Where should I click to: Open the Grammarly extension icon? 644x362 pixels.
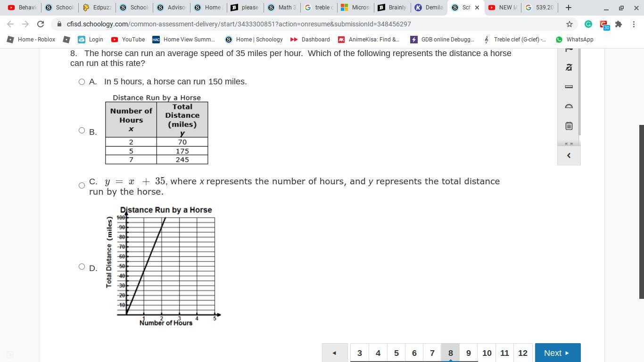(x=588, y=24)
